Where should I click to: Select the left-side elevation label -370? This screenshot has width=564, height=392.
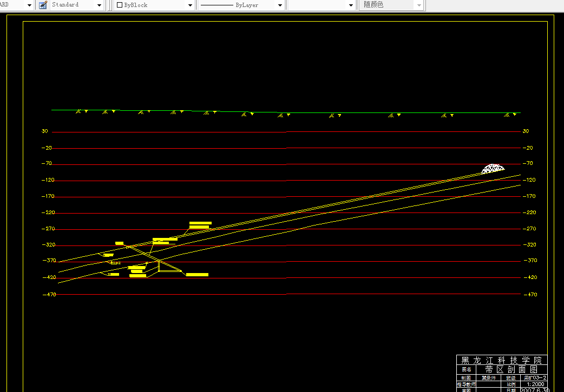49,260
